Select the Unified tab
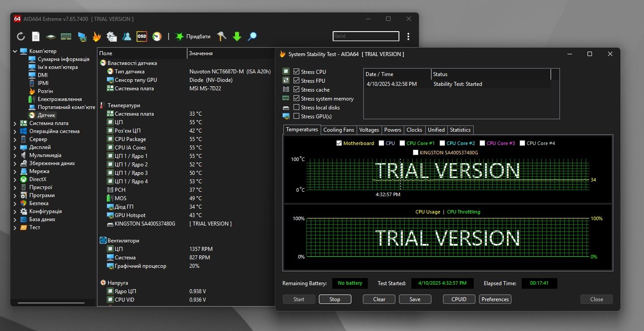 point(436,130)
